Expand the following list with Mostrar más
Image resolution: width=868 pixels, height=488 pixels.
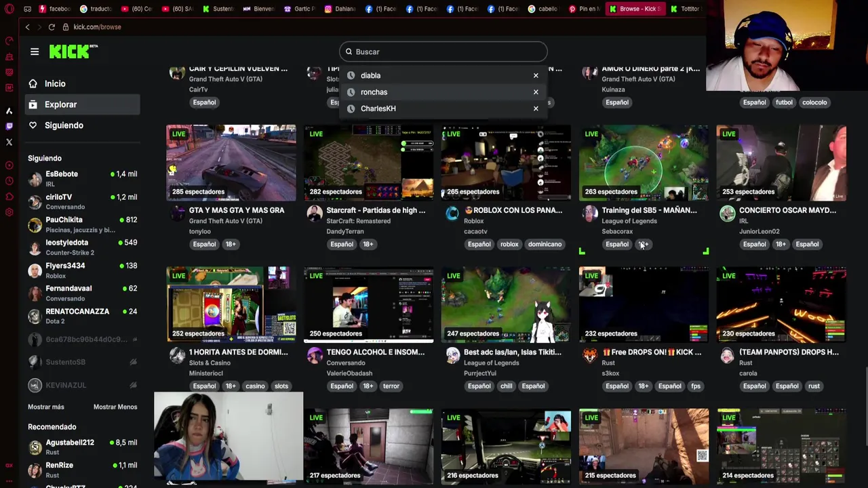(x=46, y=407)
